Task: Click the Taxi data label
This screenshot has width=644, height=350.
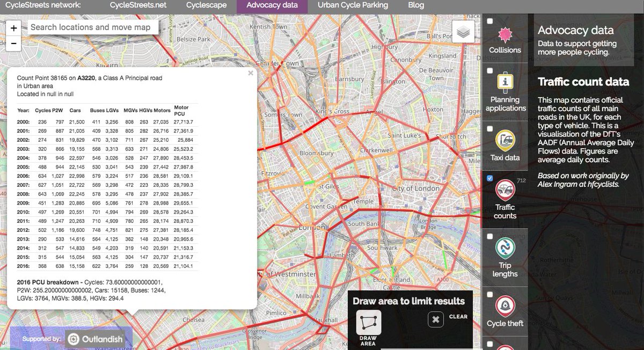Action: (x=505, y=158)
